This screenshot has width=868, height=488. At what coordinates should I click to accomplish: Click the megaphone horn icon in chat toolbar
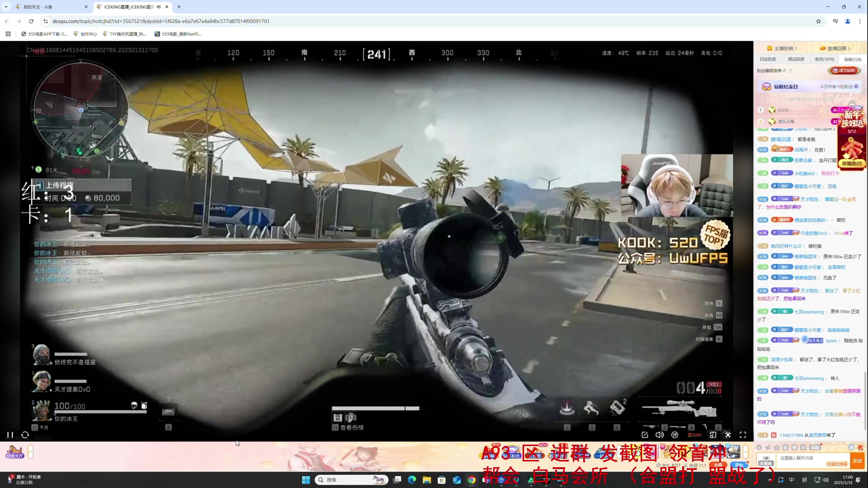coord(768,447)
